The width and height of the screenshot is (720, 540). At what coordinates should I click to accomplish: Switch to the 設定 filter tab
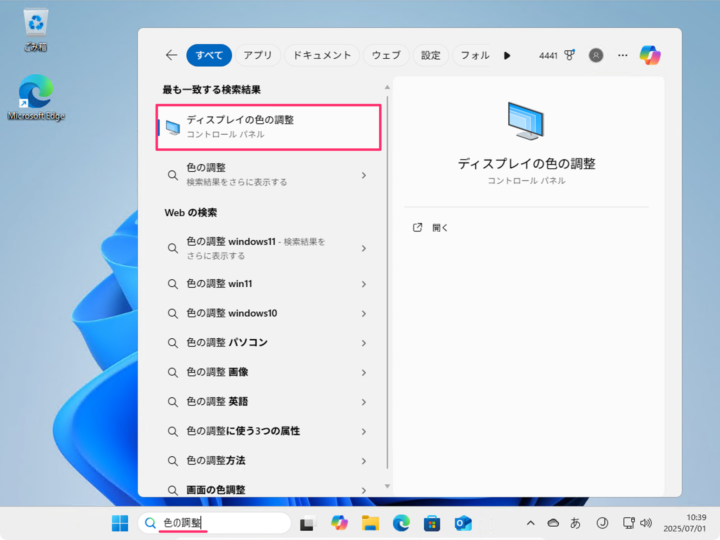(431, 55)
